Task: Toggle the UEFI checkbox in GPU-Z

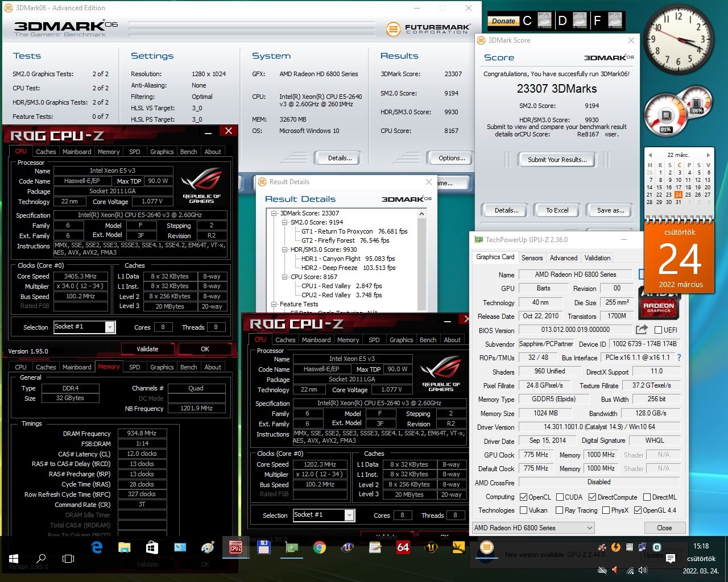Action: 658,330
